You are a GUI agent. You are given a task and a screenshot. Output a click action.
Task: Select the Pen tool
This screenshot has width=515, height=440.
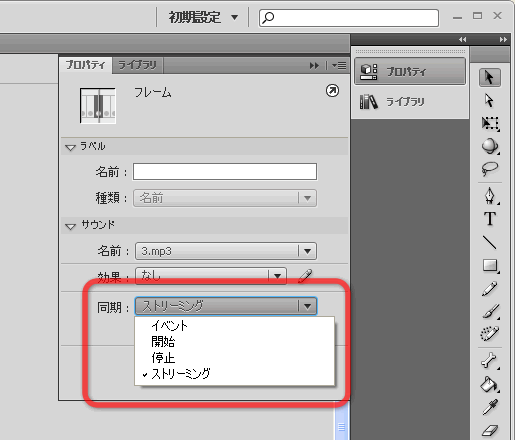tap(490, 196)
